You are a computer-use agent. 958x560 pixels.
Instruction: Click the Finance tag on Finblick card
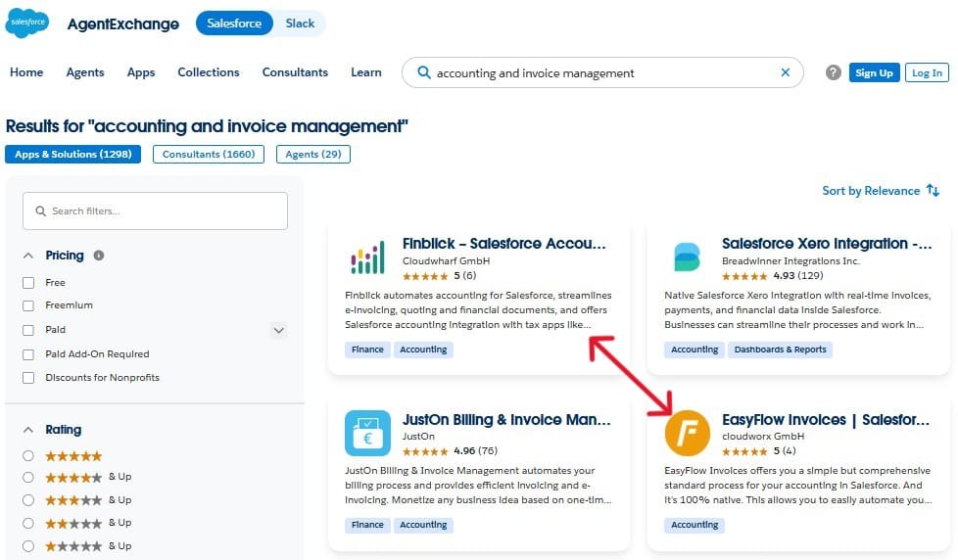[x=367, y=350]
